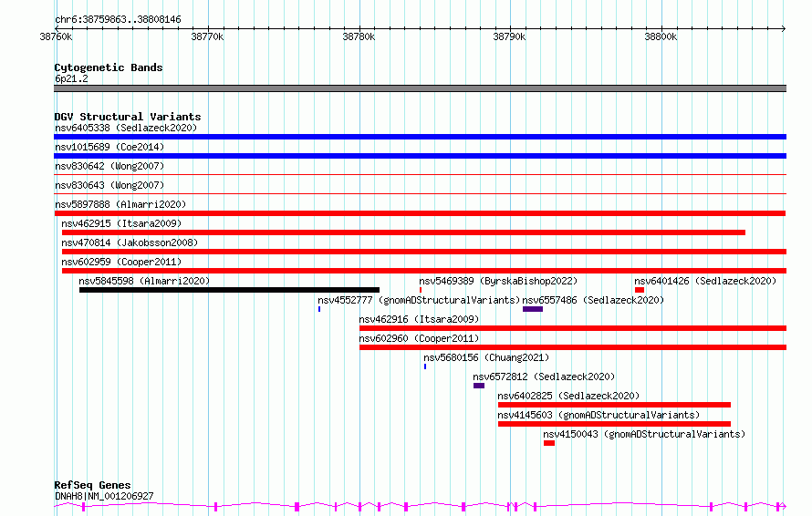Click the 38780k ruler label

click(x=359, y=36)
